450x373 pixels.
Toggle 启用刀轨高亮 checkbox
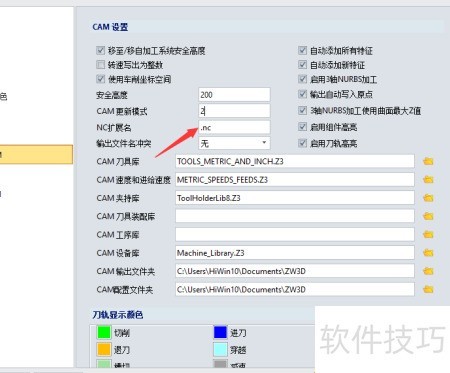pyautogui.click(x=302, y=143)
